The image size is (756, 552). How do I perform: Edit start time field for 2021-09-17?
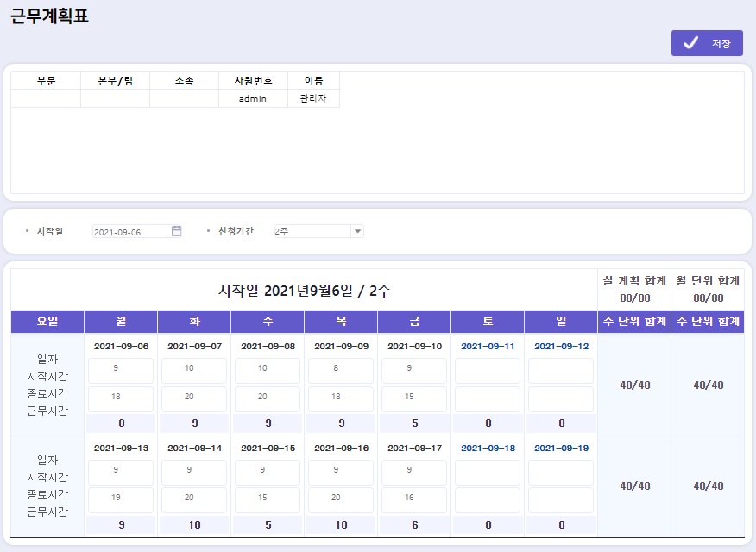pos(414,472)
